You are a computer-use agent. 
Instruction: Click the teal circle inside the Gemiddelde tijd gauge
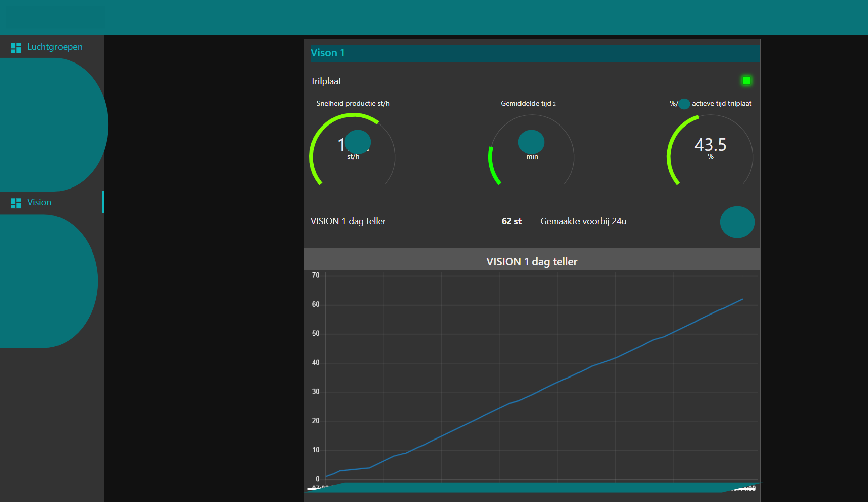(x=531, y=142)
